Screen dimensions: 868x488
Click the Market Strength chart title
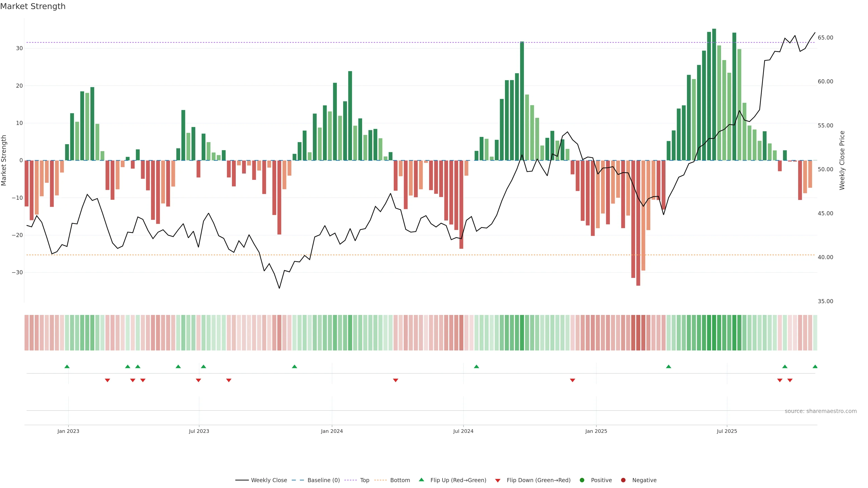(33, 6)
